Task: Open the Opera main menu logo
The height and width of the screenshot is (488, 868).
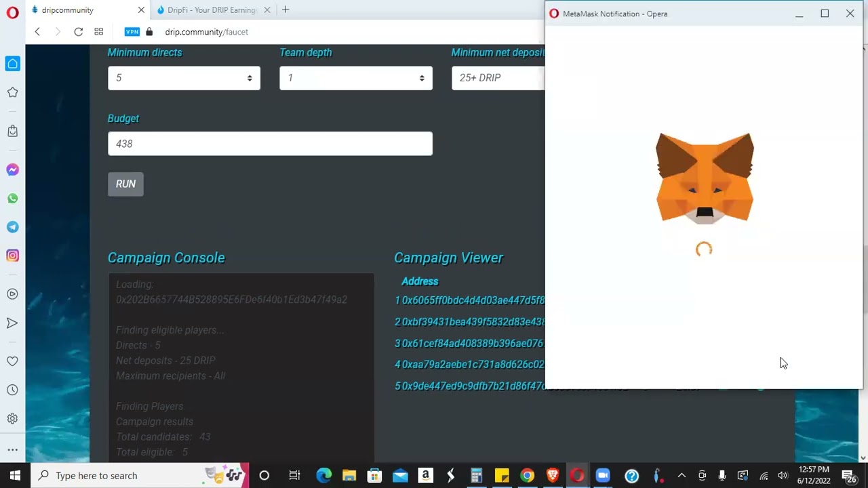Action: pos(12,12)
